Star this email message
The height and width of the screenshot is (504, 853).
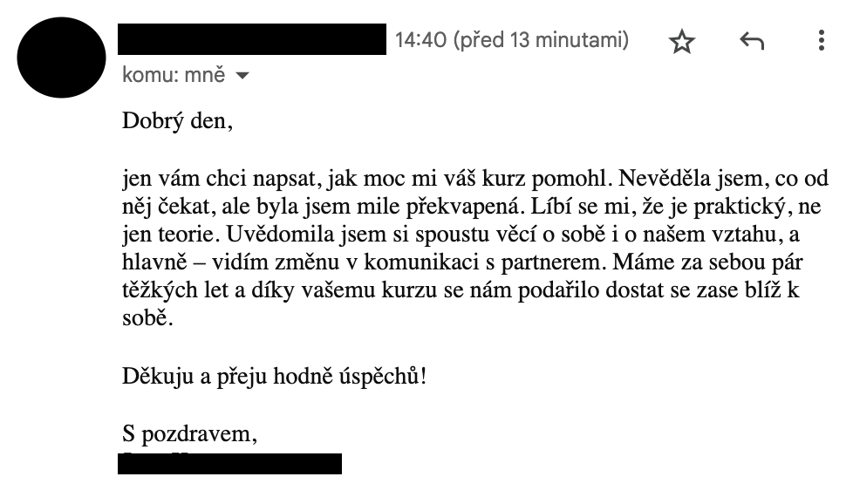[682, 41]
